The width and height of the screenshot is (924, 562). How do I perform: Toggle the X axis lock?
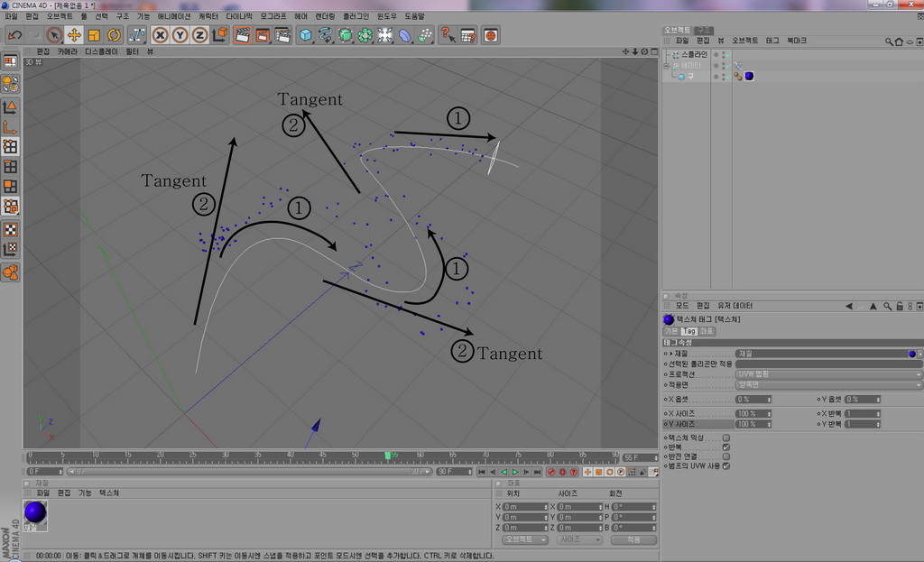(160, 35)
